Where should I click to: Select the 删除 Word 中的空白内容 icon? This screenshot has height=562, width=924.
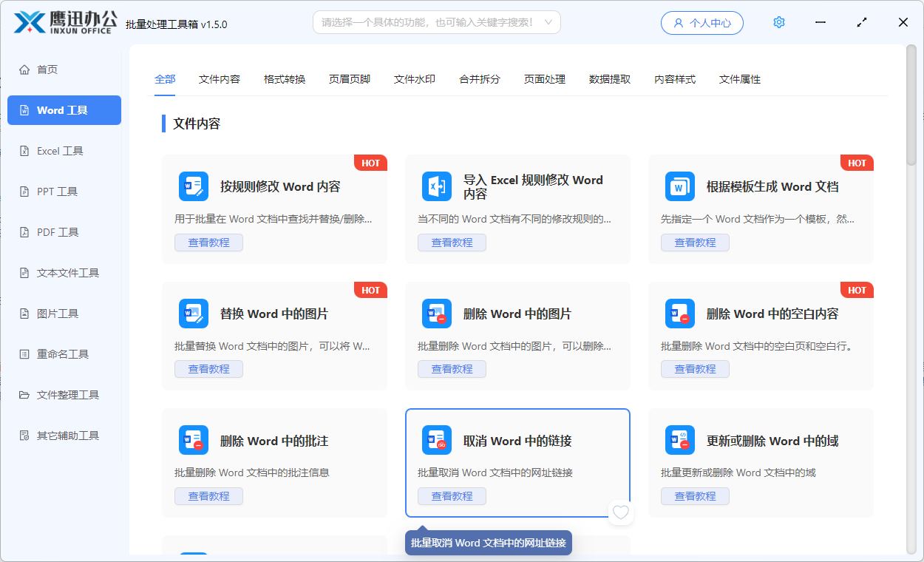click(680, 314)
